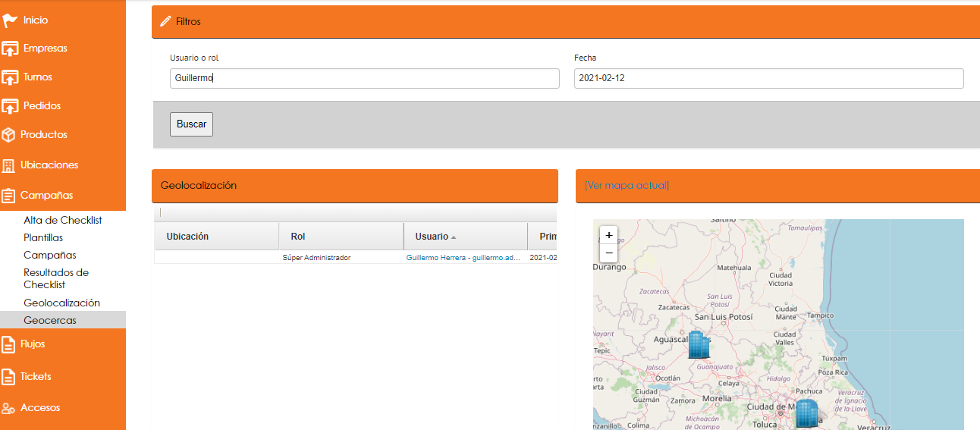Click the Filtros panel header
Screen dimensions: 980x430
(566, 22)
